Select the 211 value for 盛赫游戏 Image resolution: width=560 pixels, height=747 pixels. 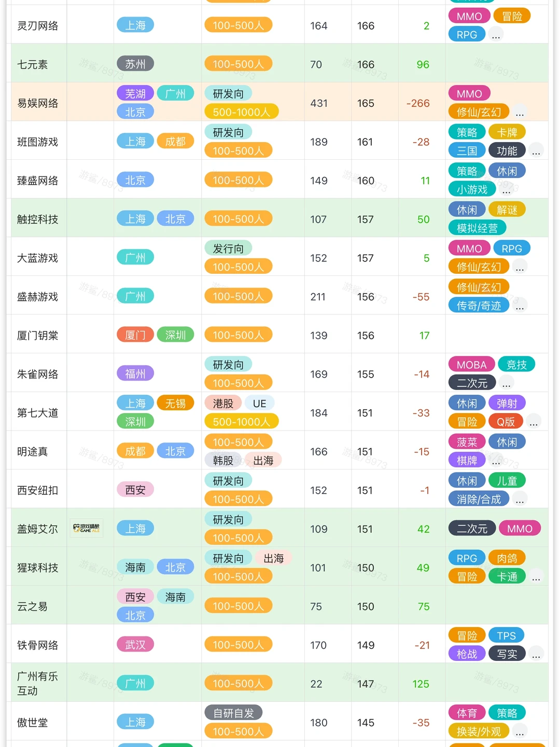(318, 297)
